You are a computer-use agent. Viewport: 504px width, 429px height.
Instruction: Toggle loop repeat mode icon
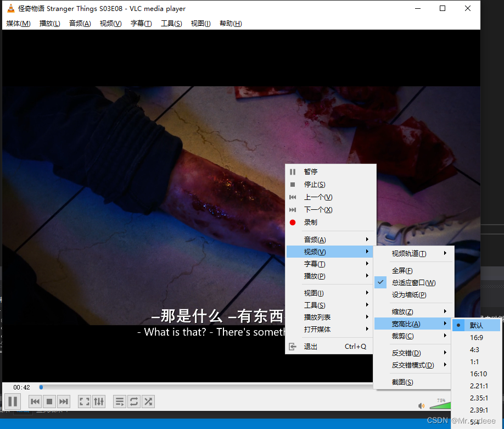(134, 402)
